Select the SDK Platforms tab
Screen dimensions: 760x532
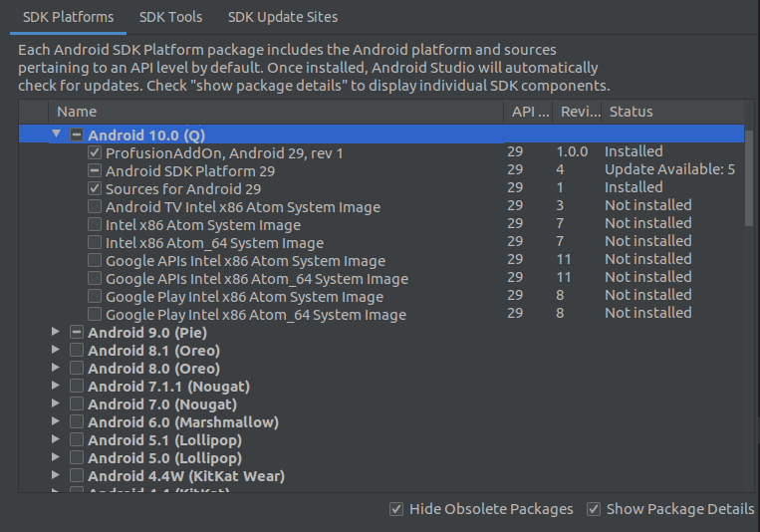coord(68,17)
